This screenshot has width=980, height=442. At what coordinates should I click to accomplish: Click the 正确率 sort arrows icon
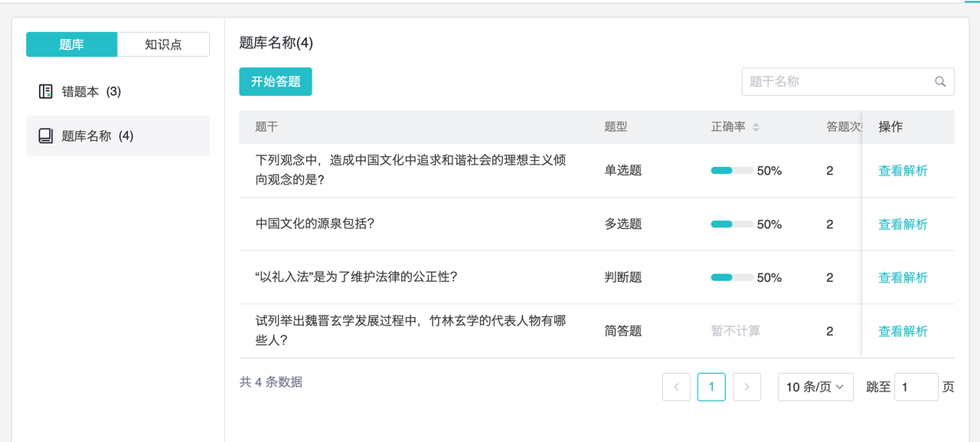[x=756, y=127]
